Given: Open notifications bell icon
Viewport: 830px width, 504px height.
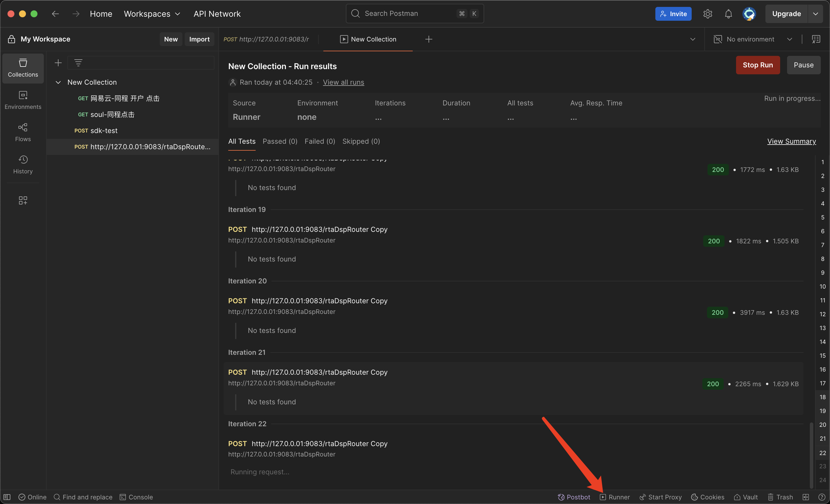Looking at the screenshot, I should point(728,14).
